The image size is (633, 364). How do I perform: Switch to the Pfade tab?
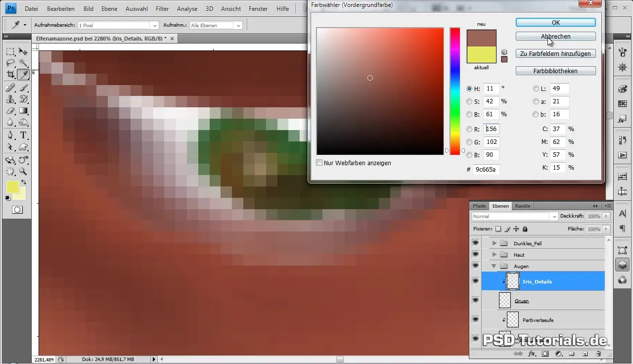click(x=479, y=206)
